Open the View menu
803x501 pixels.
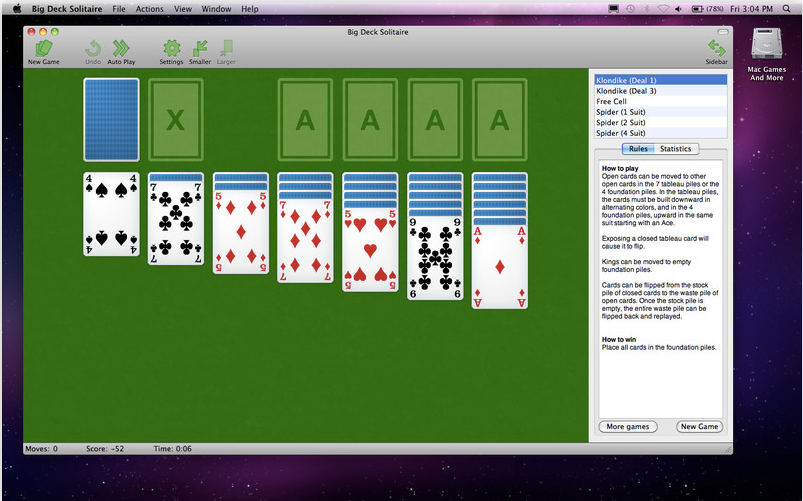point(183,9)
